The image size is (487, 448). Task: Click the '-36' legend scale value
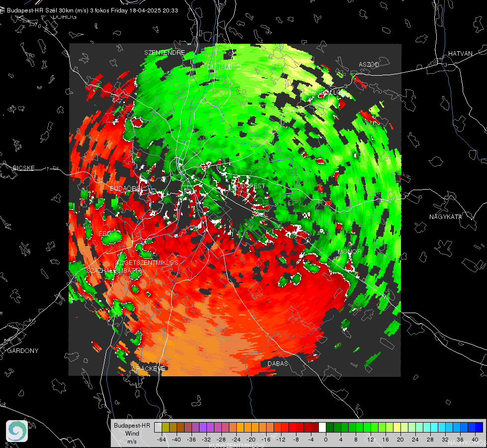click(x=192, y=440)
